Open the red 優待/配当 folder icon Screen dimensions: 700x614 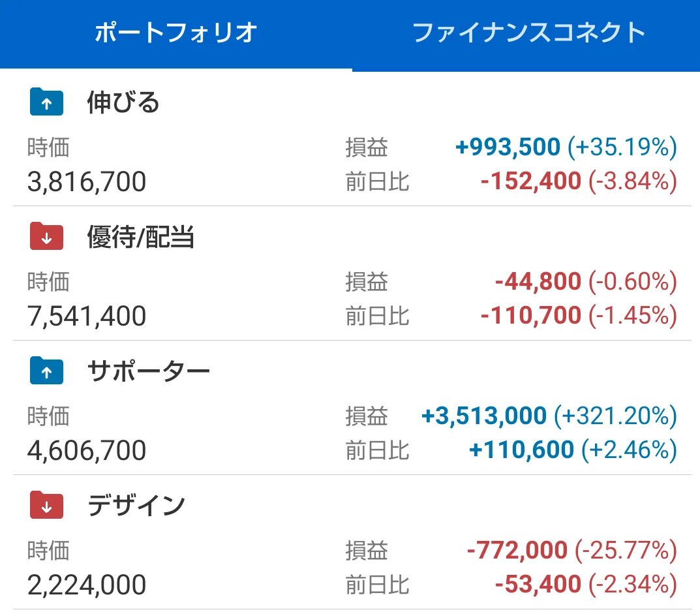pos(46,236)
